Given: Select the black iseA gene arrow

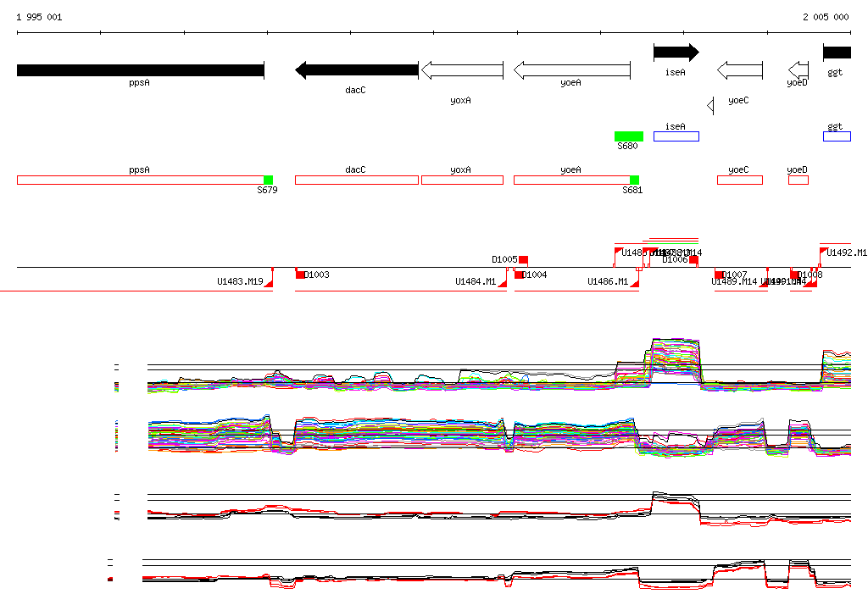Looking at the screenshot, I should click(x=676, y=53).
